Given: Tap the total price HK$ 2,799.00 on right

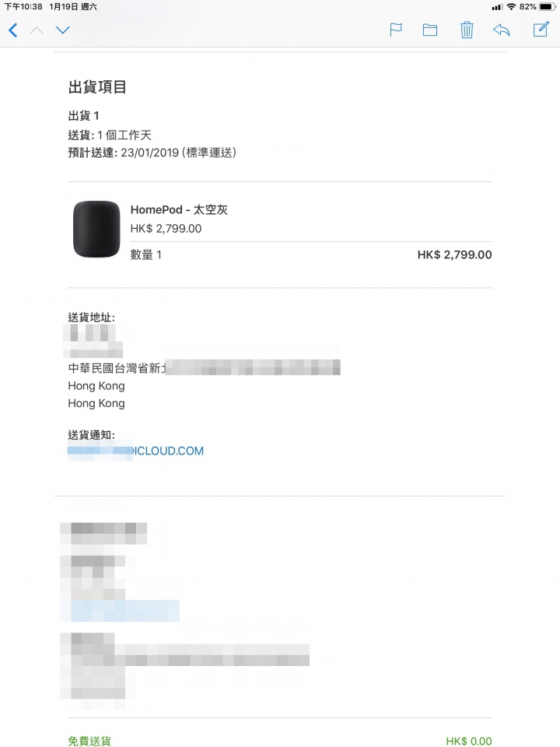Looking at the screenshot, I should point(455,254).
